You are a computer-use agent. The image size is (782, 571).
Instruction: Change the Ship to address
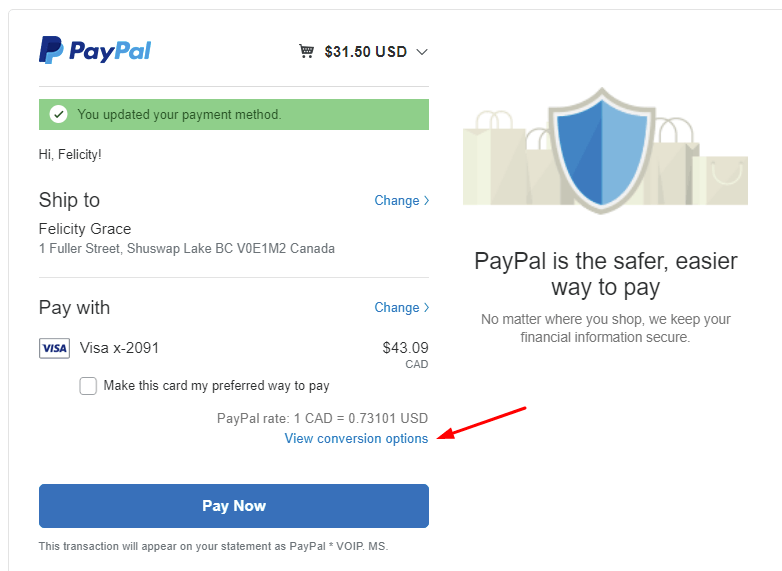coord(401,200)
